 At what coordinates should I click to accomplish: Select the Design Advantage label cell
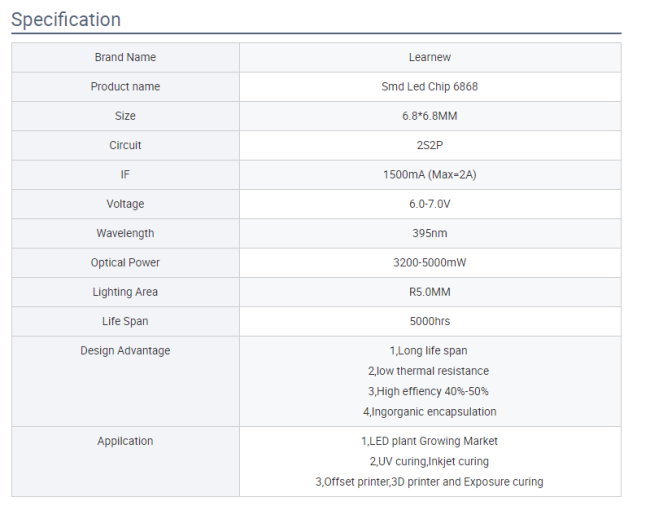(x=125, y=351)
